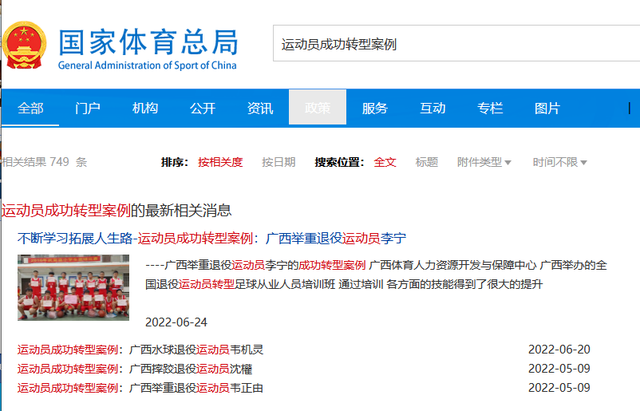640x411 pixels.
Task: Open the result about 广西摔跤退役运动员沈耀
Action: point(134,369)
